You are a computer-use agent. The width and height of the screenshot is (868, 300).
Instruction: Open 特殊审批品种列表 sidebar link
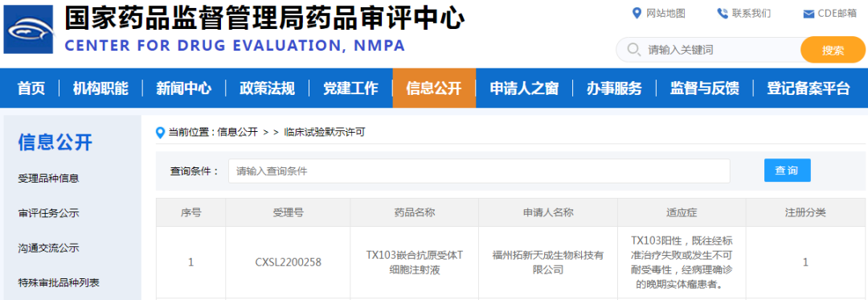[59, 282]
